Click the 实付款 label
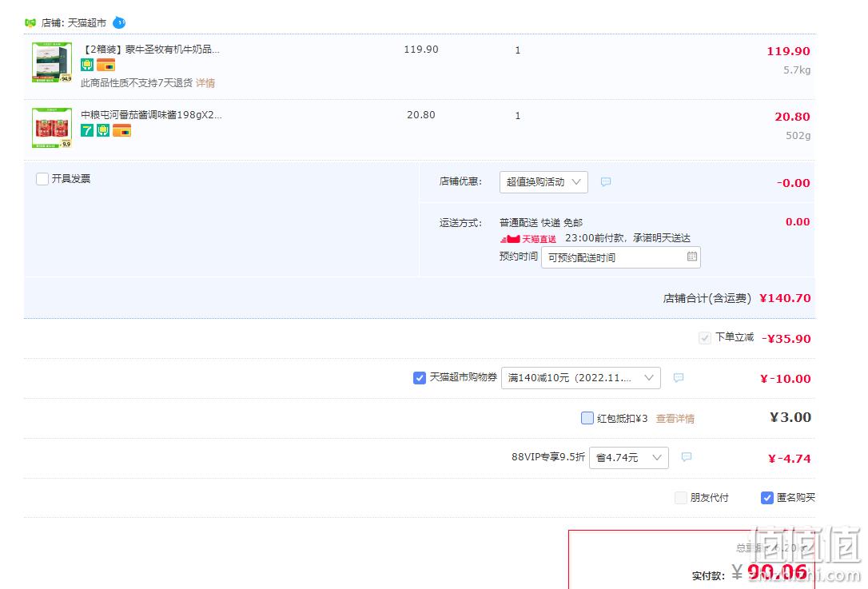The height and width of the screenshot is (589, 868). point(708,576)
